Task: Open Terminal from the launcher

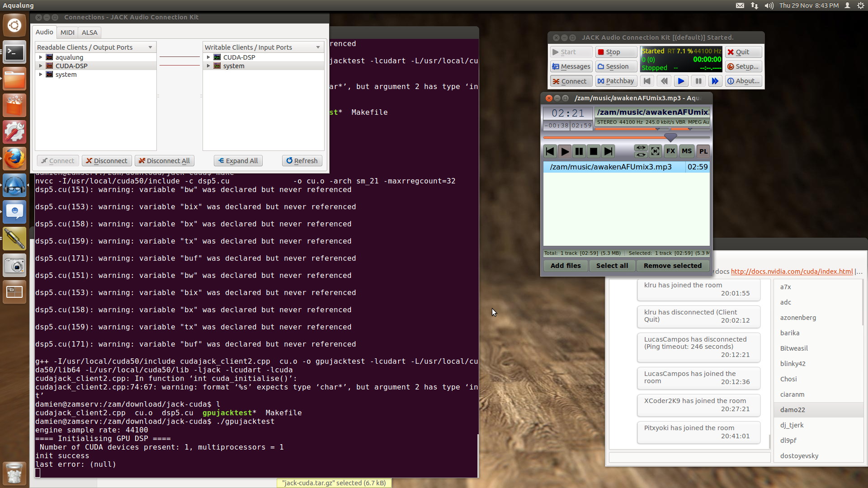Action: [14, 53]
